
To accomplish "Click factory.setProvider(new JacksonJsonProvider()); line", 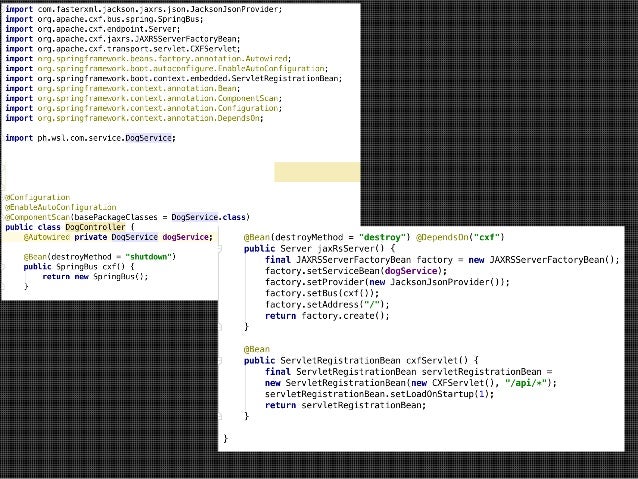I will [x=387, y=282].
